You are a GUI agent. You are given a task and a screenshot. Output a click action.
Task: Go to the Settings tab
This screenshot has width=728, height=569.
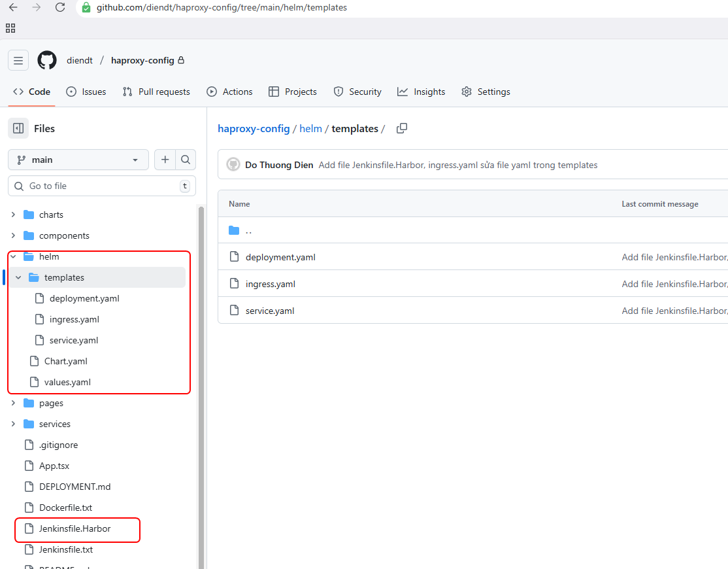coord(486,92)
